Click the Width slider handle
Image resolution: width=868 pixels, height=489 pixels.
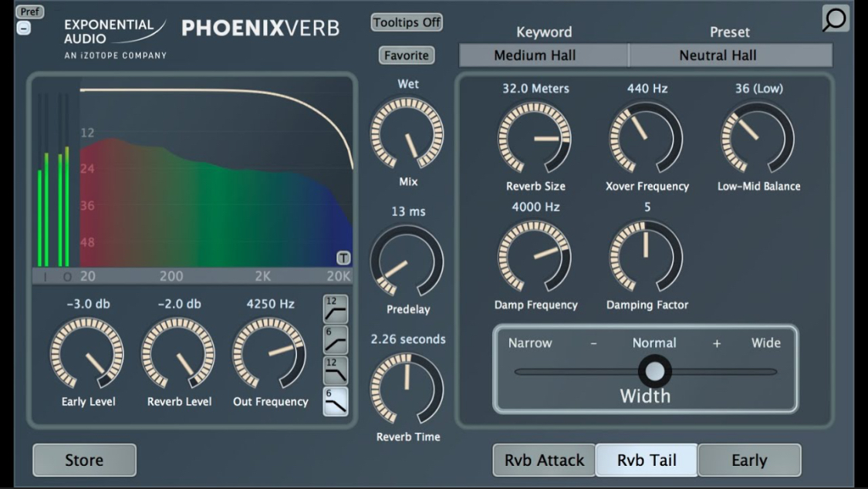[655, 371]
